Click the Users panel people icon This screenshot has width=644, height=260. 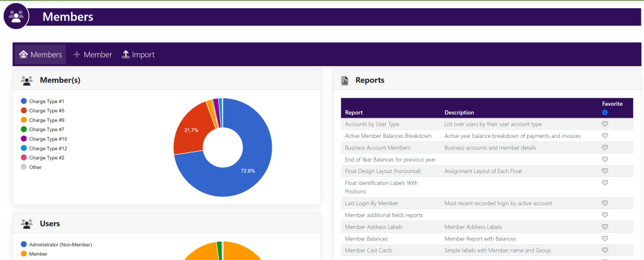click(x=26, y=223)
